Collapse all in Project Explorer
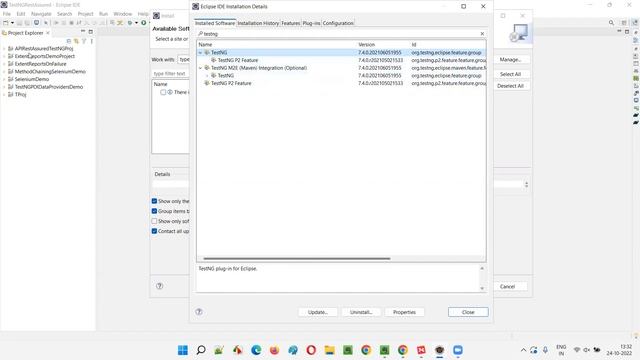The image size is (640, 360). coord(69,41)
